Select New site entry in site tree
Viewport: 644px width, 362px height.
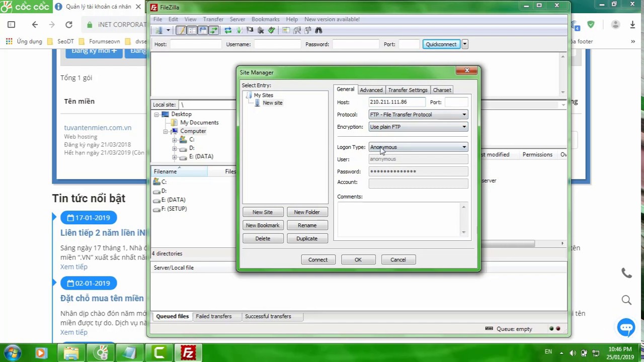[272, 103]
